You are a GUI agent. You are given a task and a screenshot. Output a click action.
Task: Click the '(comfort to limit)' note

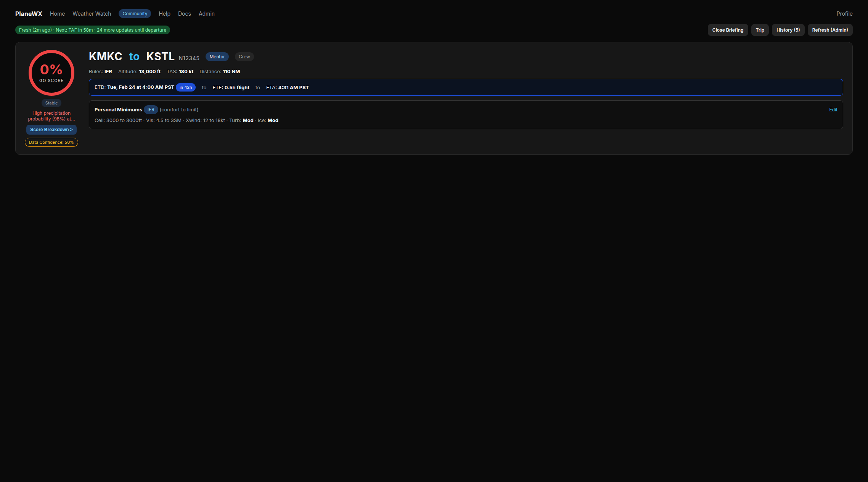[x=179, y=110]
